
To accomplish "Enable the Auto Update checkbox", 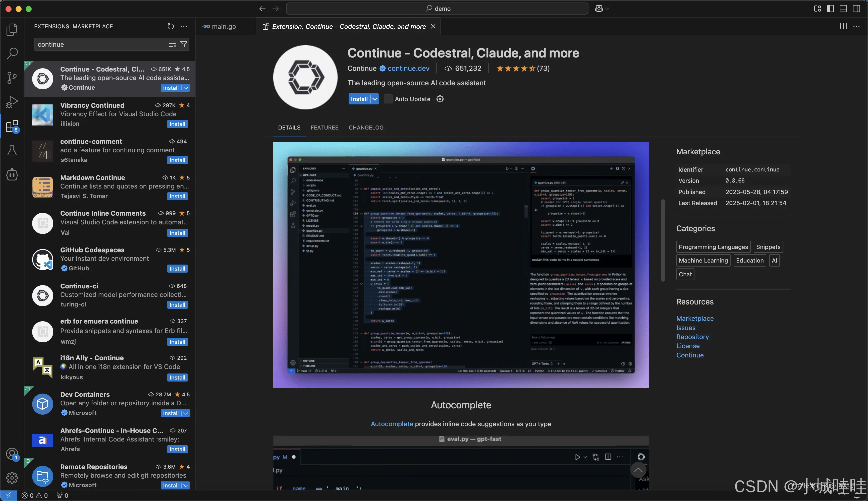I will (x=388, y=99).
